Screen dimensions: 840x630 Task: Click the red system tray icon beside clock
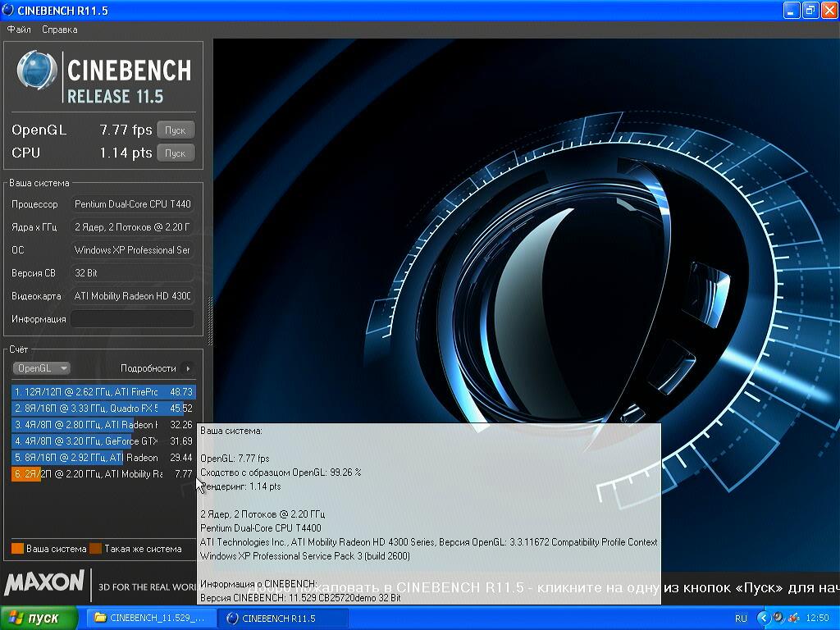(793, 618)
